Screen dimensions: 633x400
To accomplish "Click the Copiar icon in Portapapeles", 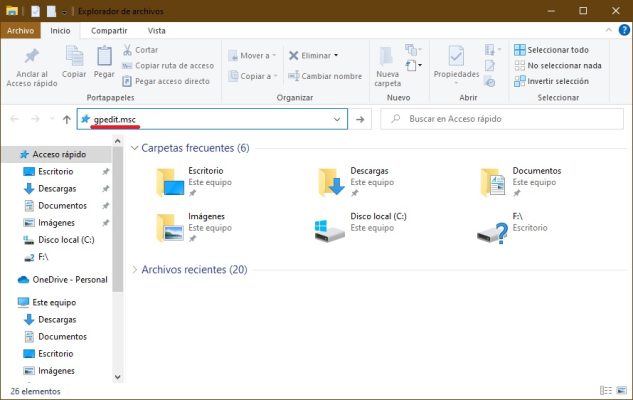I will tap(74, 55).
